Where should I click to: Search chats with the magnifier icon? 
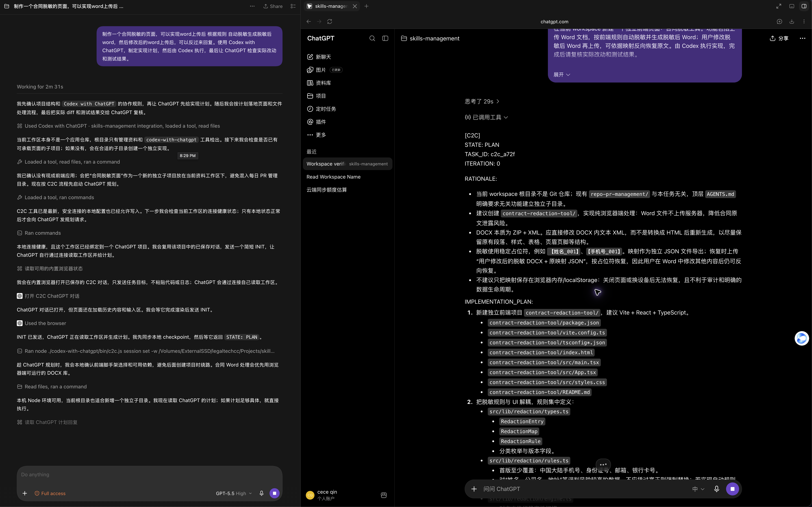tap(372, 38)
